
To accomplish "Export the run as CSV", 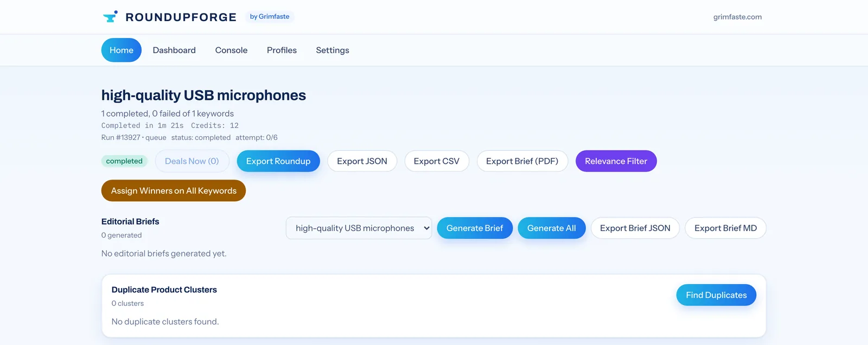I will pyautogui.click(x=437, y=161).
